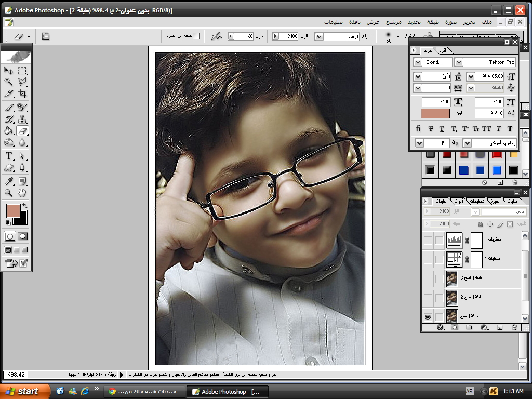Open the font style 'Cond' dropdown

[418, 62]
